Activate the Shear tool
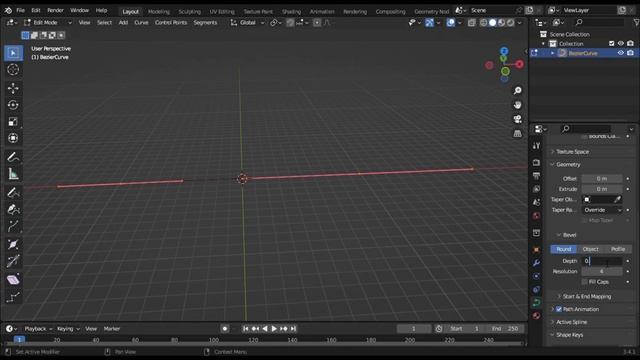This screenshot has height=360, width=640. [13, 280]
